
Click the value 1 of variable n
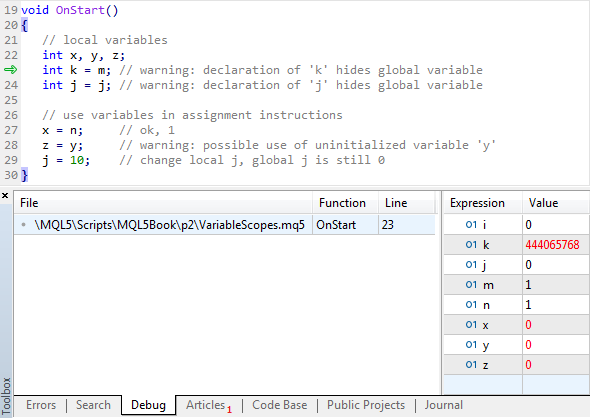tap(528, 305)
